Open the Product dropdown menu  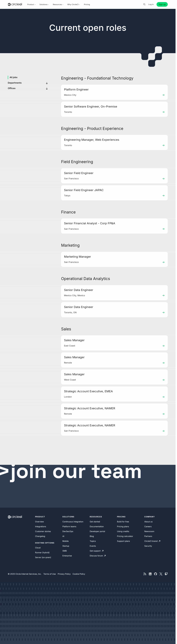tap(32, 5)
